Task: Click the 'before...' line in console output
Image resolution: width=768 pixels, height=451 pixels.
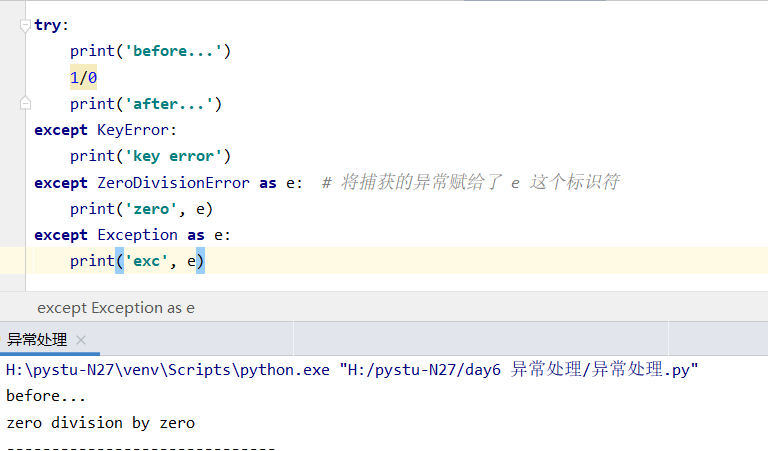Action: point(46,397)
